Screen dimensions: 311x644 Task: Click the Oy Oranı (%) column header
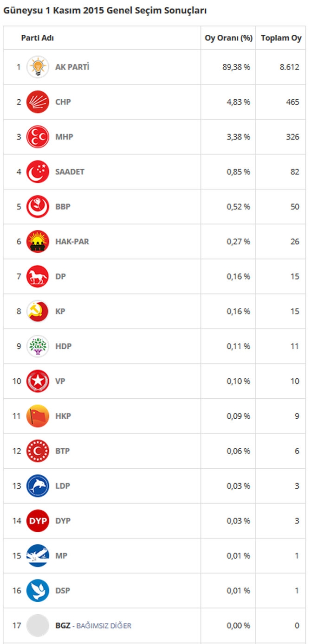pyautogui.click(x=229, y=38)
